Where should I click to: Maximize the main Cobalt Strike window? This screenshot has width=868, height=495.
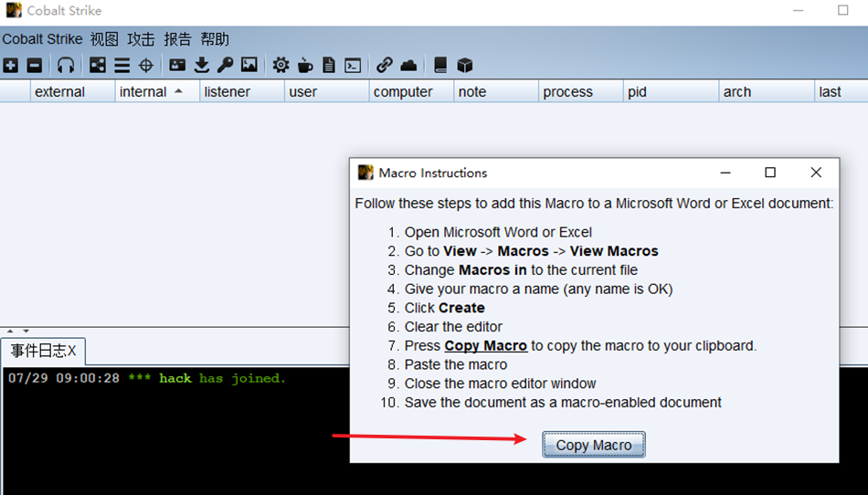pos(843,11)
